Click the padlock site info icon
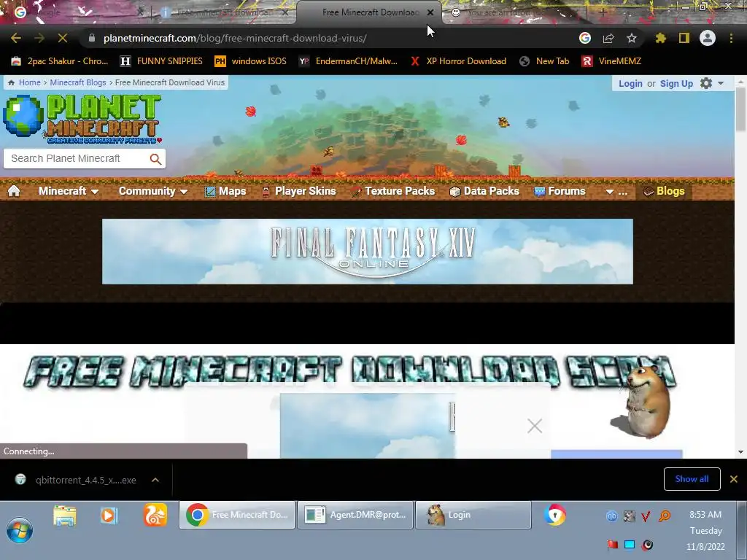 (x=92, y=38)
